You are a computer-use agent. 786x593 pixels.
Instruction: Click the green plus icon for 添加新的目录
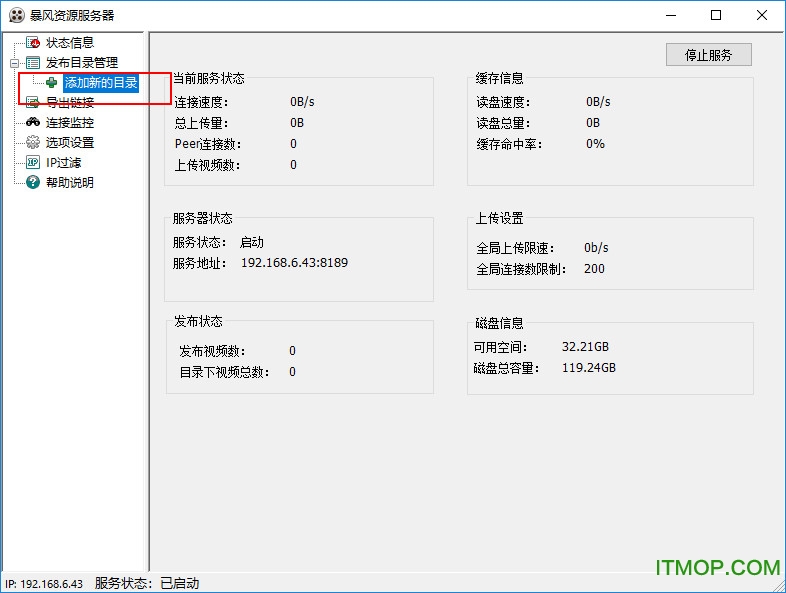(x=52, y=82)
